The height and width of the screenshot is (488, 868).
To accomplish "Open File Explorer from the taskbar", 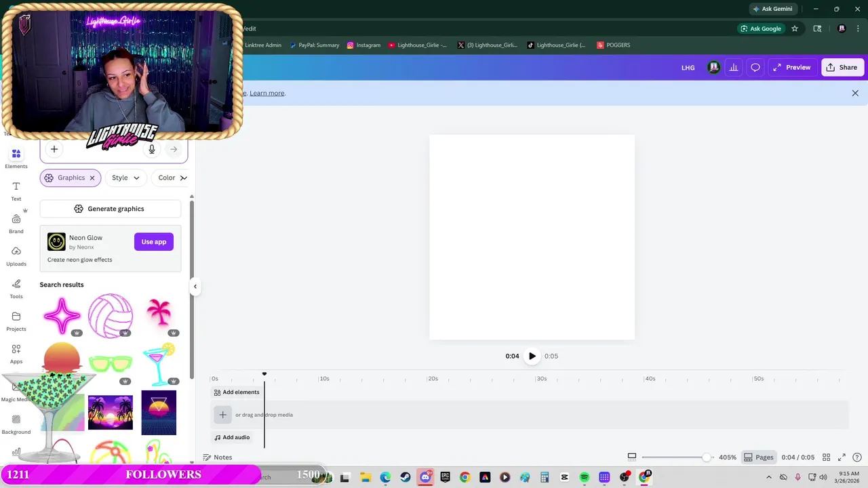I will pyautogui.click(x=365, y=477).
